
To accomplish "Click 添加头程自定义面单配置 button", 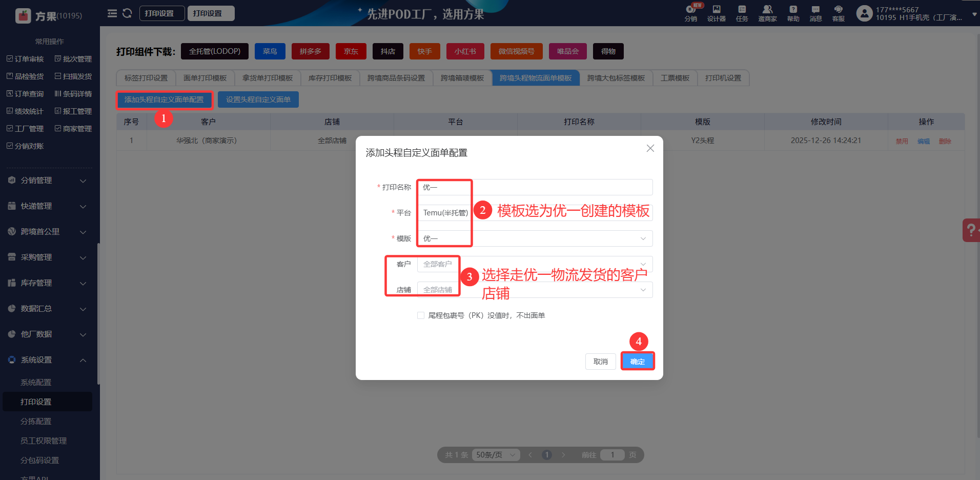I will coord(164,99).
